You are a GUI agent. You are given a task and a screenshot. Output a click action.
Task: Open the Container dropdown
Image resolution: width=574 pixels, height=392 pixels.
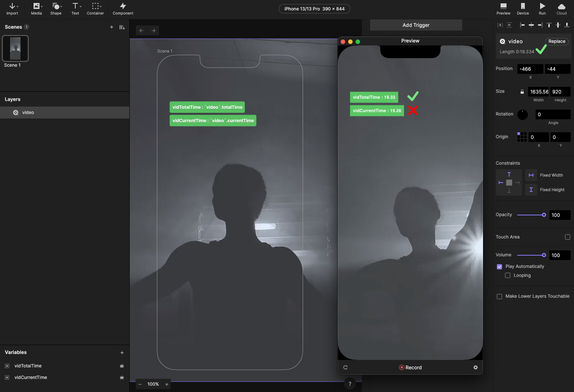(95, 9)
